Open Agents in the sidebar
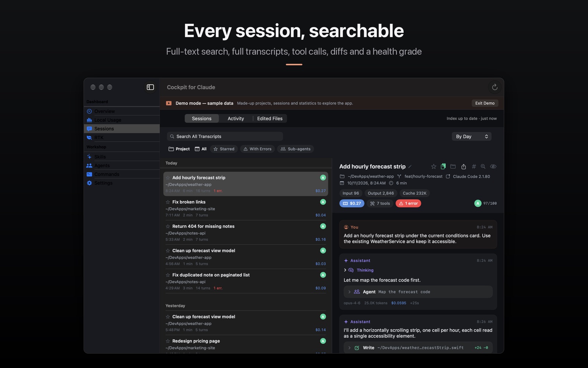 click(x=122, y=166)
